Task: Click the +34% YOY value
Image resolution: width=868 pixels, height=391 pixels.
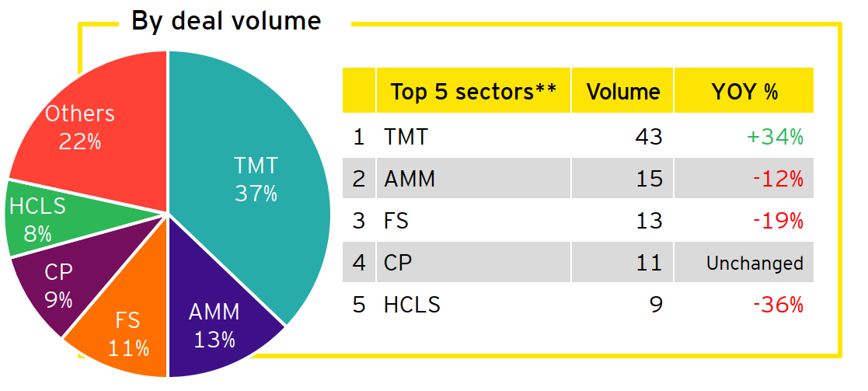Action: click(x=775, y=138)
